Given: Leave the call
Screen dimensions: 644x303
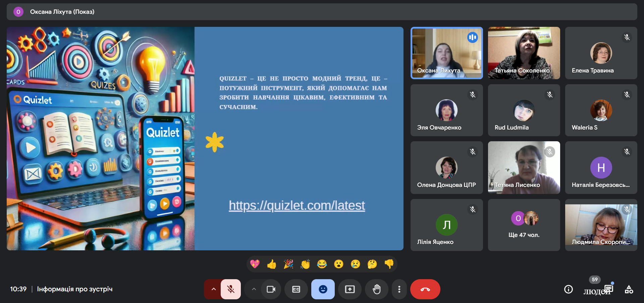Looking at the screenshot, I should point(425,289).
